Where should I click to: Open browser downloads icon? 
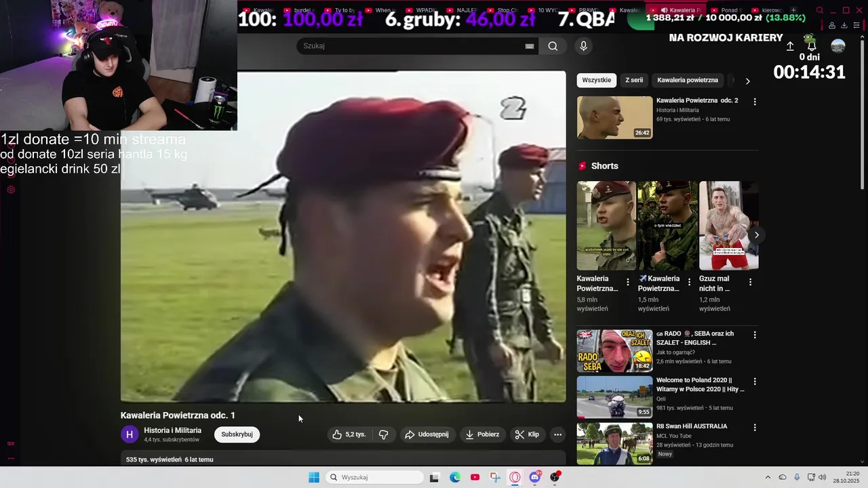click(x=844, y=26)
